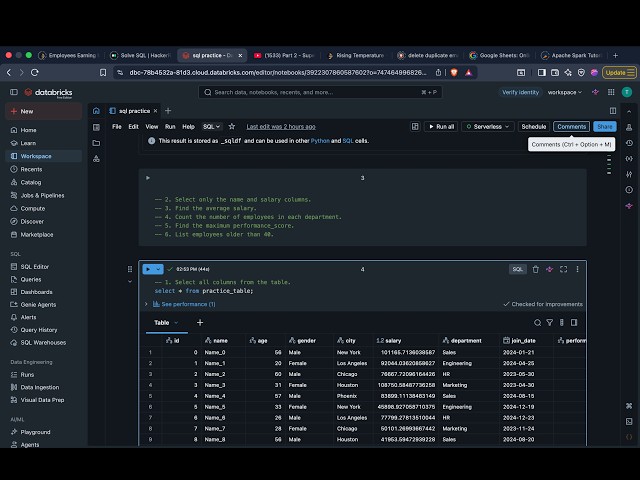Open version history clock icon in right sidebar
This screenshot has height=480, width=640.
click(629, 143)
